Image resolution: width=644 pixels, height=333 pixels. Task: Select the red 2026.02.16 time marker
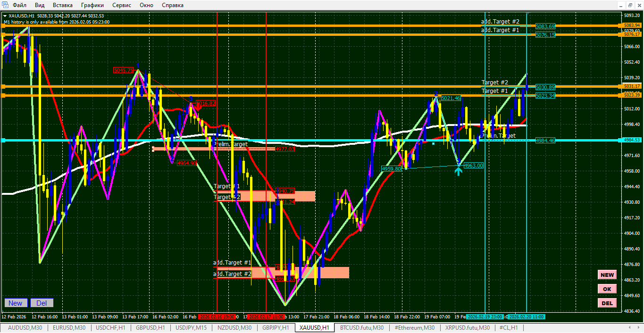click(x=217, y=316)
